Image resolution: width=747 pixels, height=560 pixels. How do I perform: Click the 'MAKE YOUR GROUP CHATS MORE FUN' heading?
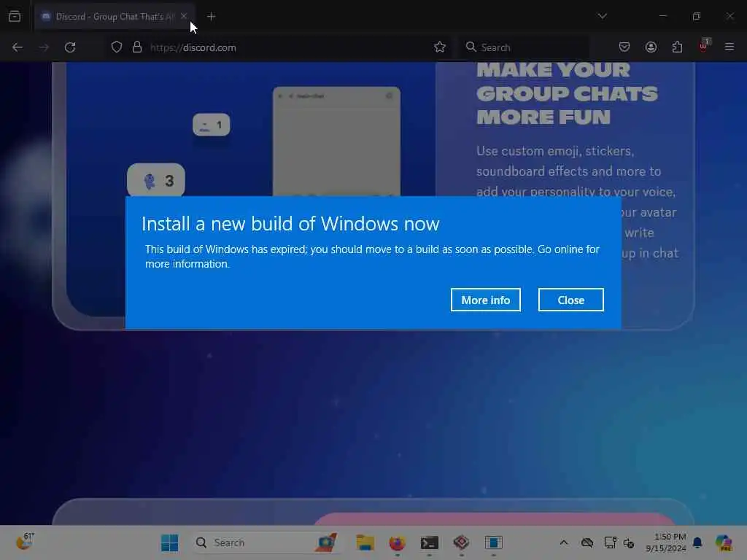pos(567,94)
